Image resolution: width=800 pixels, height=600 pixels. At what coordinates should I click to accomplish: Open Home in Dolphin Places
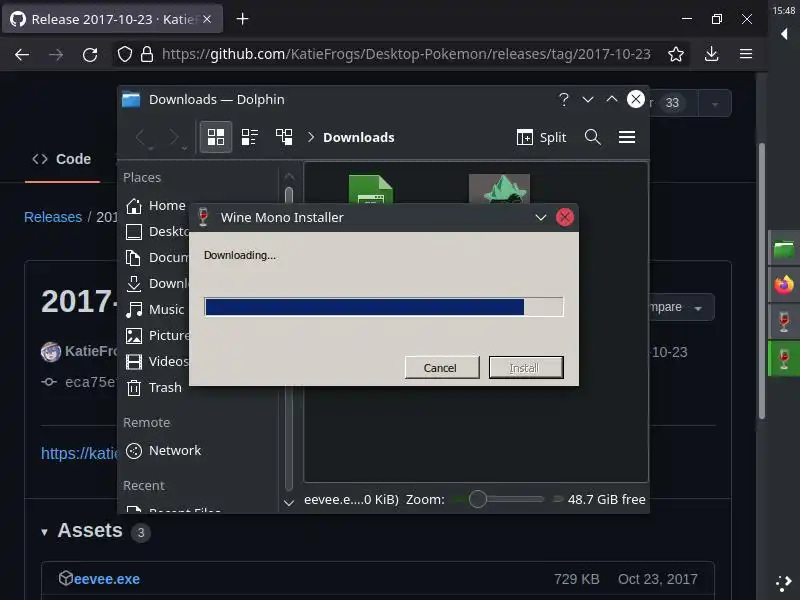[x=156, y=206]
